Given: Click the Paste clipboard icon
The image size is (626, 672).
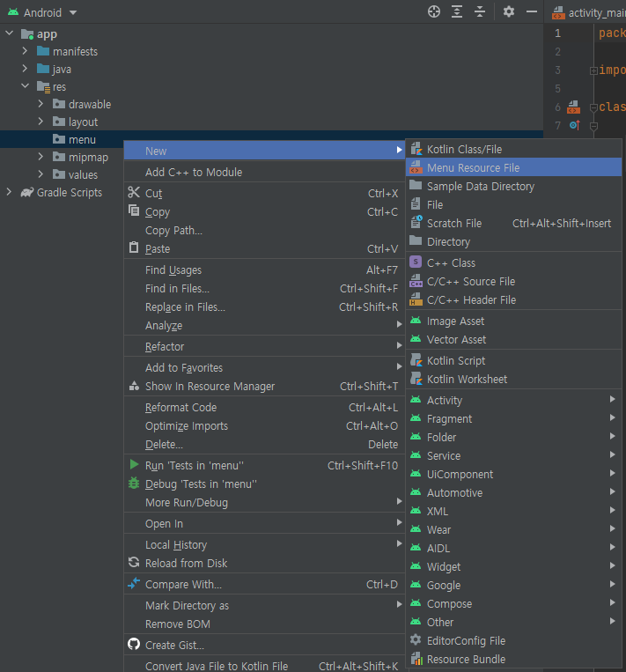Looking at the screenshot, I should click(x=134, y=247).
